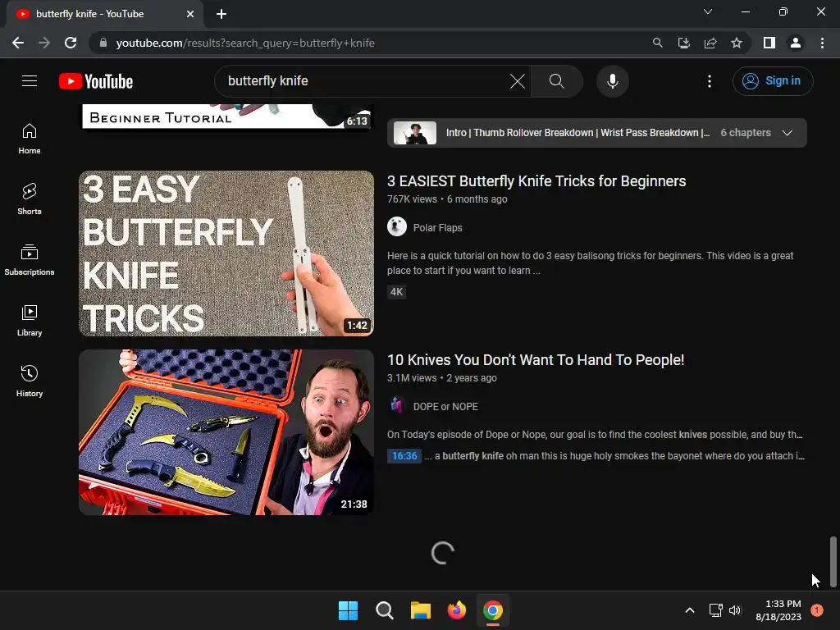This screenshot has width=840, height=630.
Task: Clear the search box with the X
Action: pyautogui.click(x=517, y=81)
